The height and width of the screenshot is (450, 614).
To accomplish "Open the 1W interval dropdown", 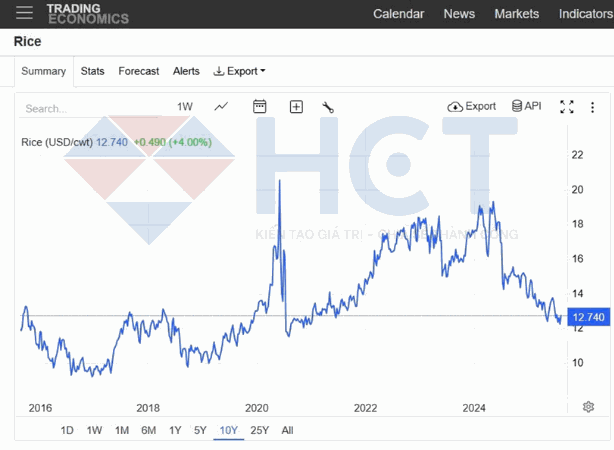I will click(x=185, y=107).
